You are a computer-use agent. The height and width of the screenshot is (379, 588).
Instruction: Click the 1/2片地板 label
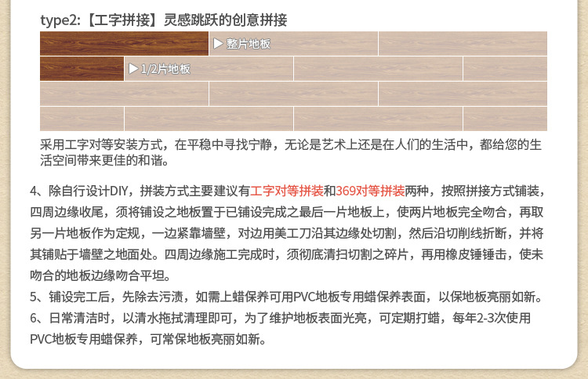coord(165,69)
